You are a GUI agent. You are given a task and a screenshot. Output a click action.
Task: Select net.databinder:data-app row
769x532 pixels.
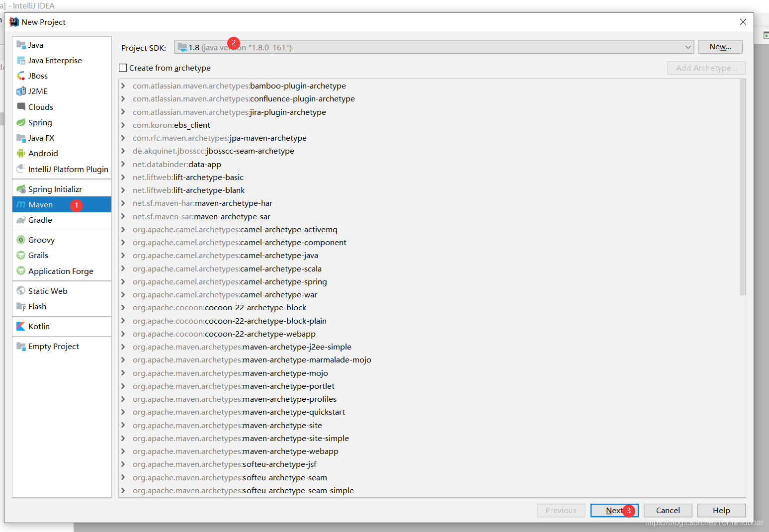tap(429, 165)
